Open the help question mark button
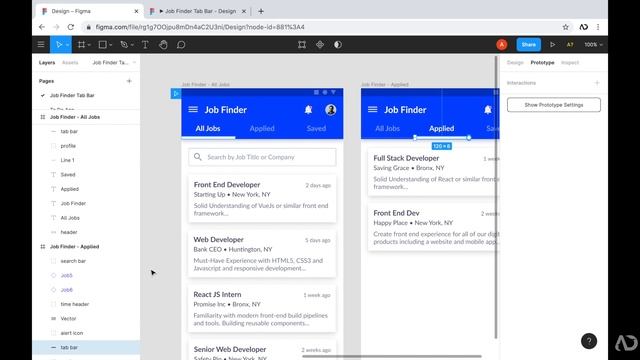 click(x=589, y=341)
